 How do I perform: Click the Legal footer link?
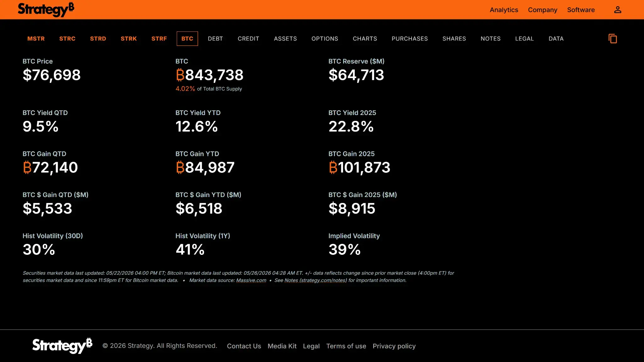pyautogui.click(x=311, y=346)
